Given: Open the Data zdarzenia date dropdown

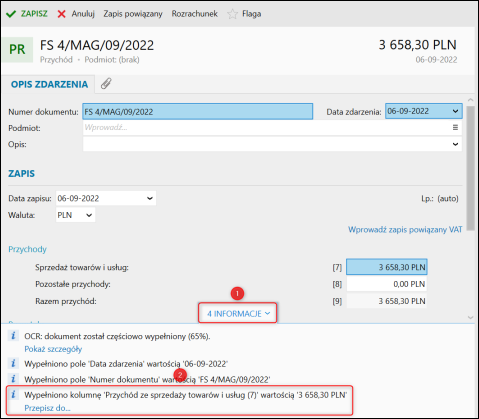Looking at the screenshot, I should [x=455, y=111].
